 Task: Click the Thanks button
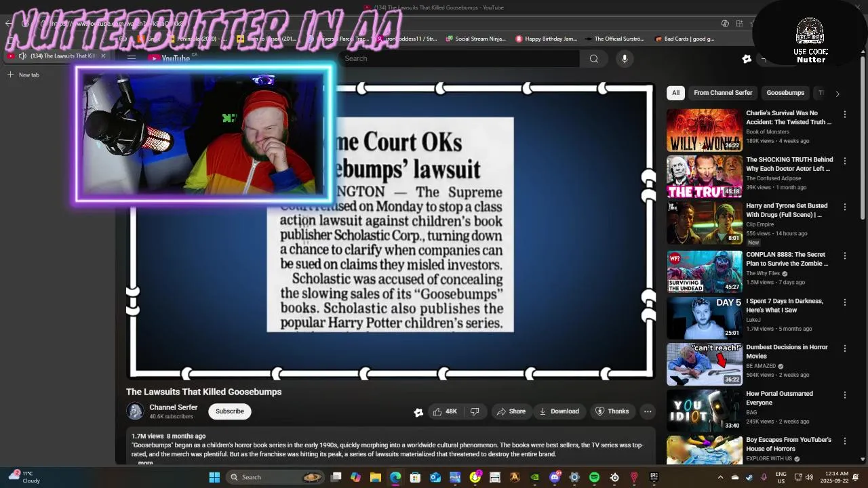(x=612, y=411)
